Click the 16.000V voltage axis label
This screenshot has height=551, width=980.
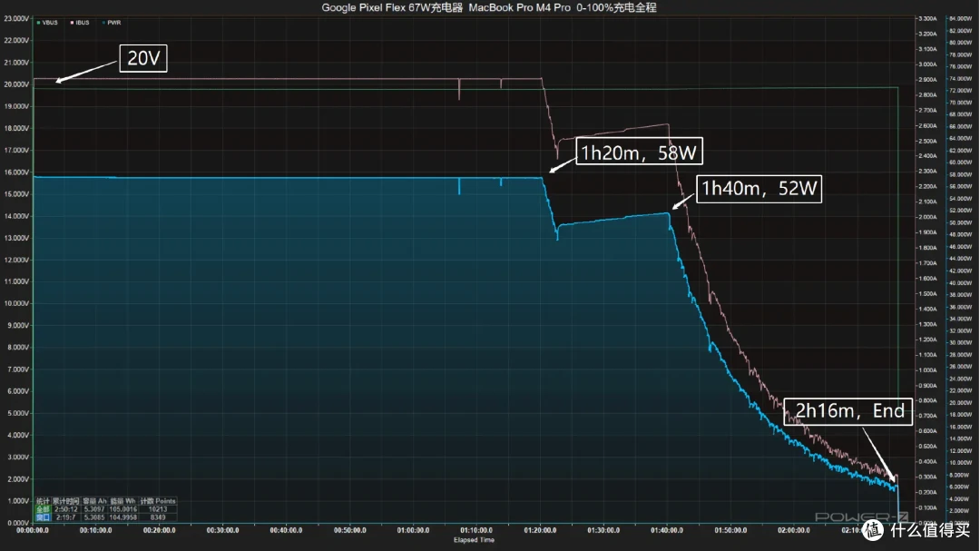(16, 172)
